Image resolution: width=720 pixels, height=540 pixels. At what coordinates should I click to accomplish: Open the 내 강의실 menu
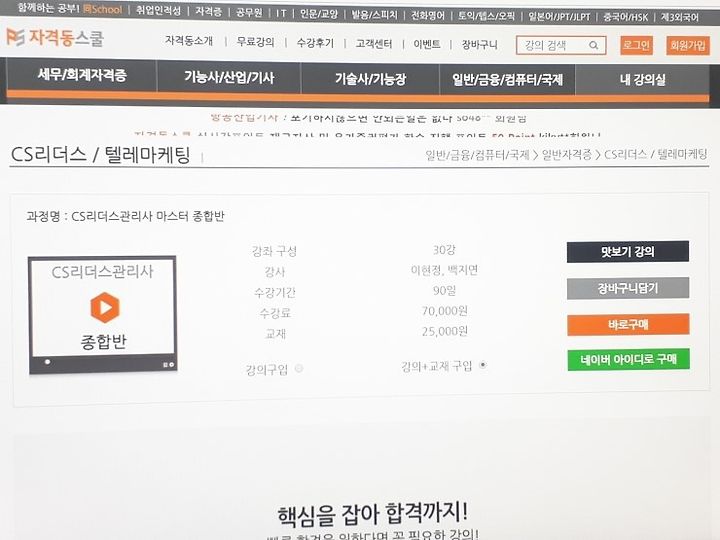[642, 80]
